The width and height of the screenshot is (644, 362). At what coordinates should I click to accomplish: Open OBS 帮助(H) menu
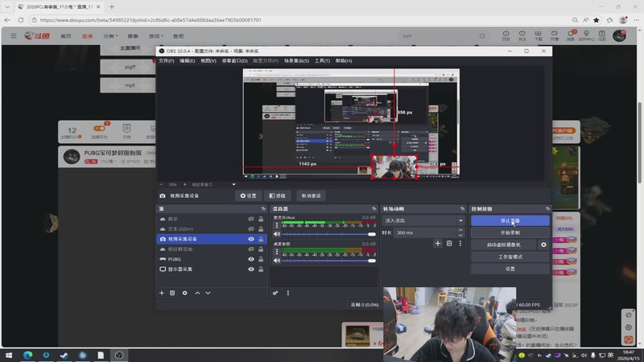(344, 61)
